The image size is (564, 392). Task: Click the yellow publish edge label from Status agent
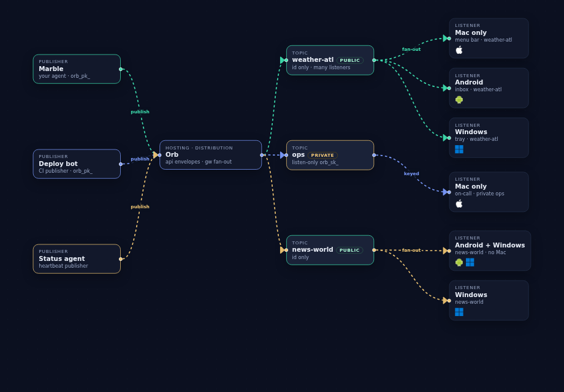tap(140, 206)
